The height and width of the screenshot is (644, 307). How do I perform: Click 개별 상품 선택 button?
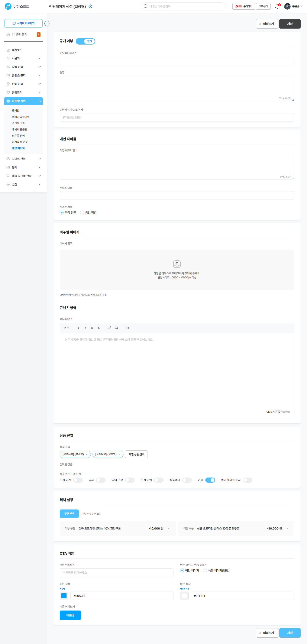[136, 454]
